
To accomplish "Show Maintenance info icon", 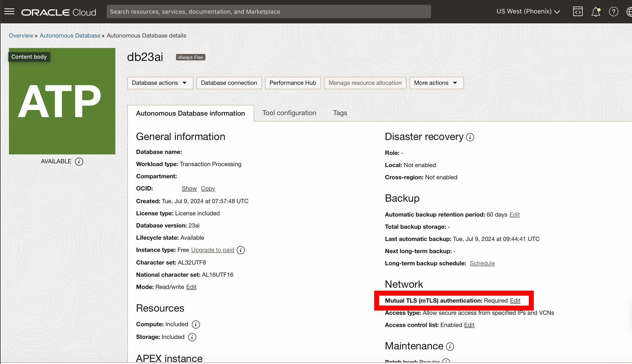I will 450,347.
